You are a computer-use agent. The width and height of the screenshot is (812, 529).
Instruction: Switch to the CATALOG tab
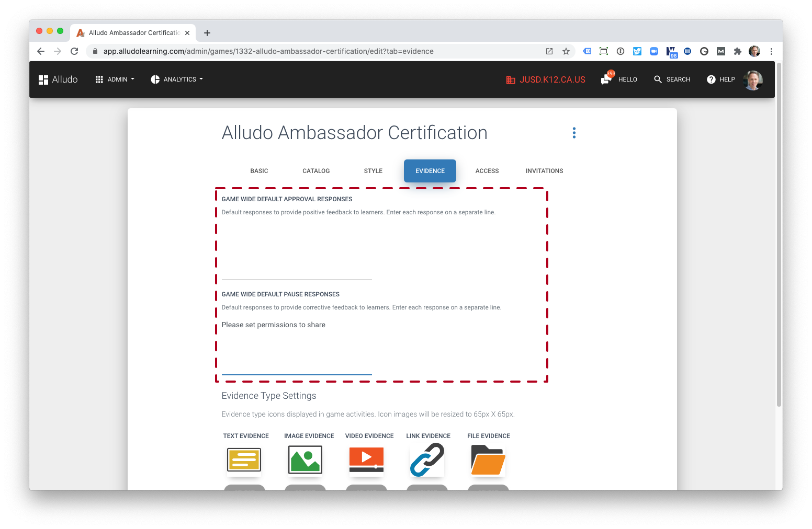[x=316, y=171]
